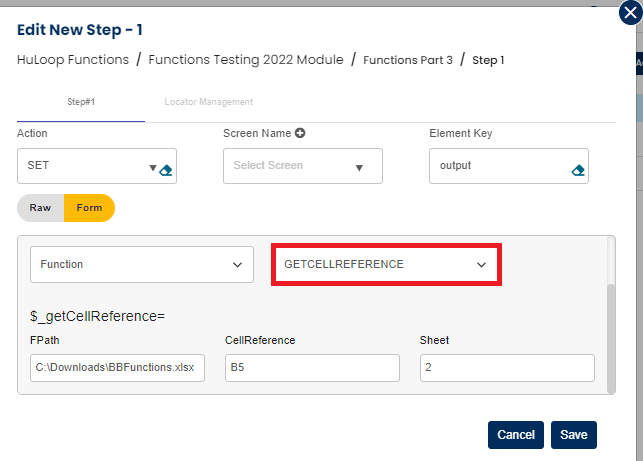Viewport: 643px width, 461px height.
Task: Go to HuLoop Functions breadcrumb
Action: point(73,60)
